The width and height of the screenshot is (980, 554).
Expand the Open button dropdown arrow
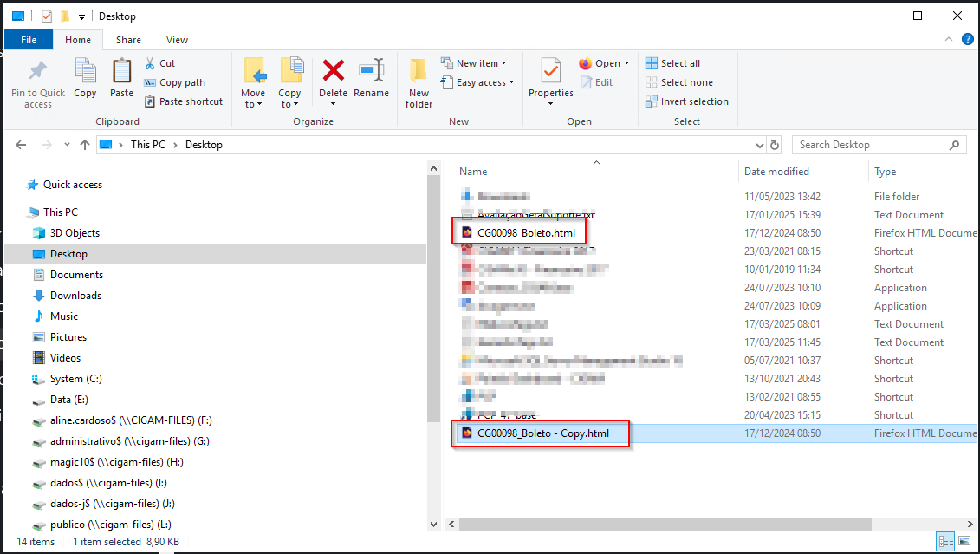pos(626,63)
